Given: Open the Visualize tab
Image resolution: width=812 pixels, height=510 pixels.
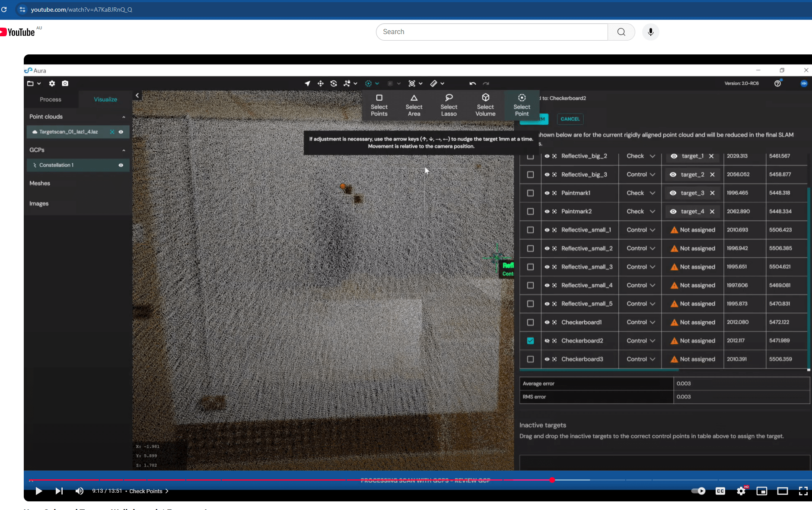Looking at the screenshot, I should (105, 99).
